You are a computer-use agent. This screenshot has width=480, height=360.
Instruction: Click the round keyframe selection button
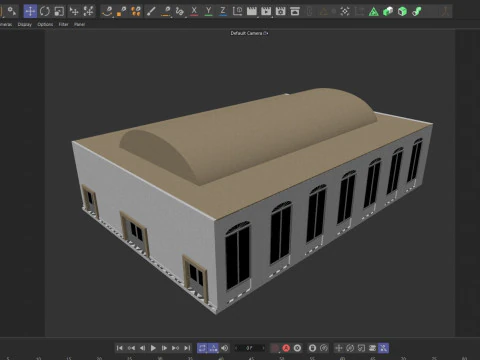297,348
